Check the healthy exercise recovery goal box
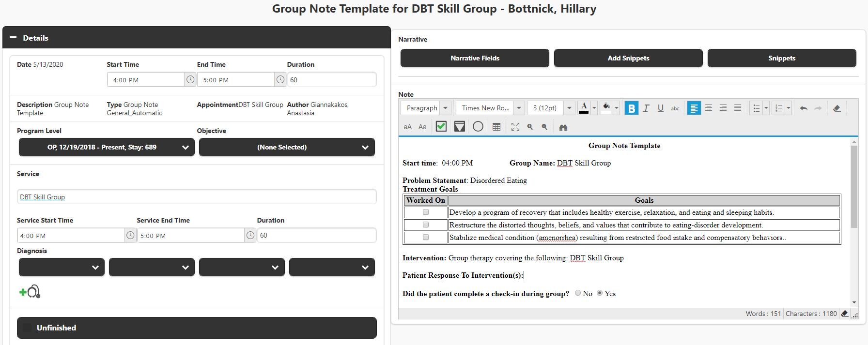The width and height of the screenshot is (868, 345). (426, 212)
